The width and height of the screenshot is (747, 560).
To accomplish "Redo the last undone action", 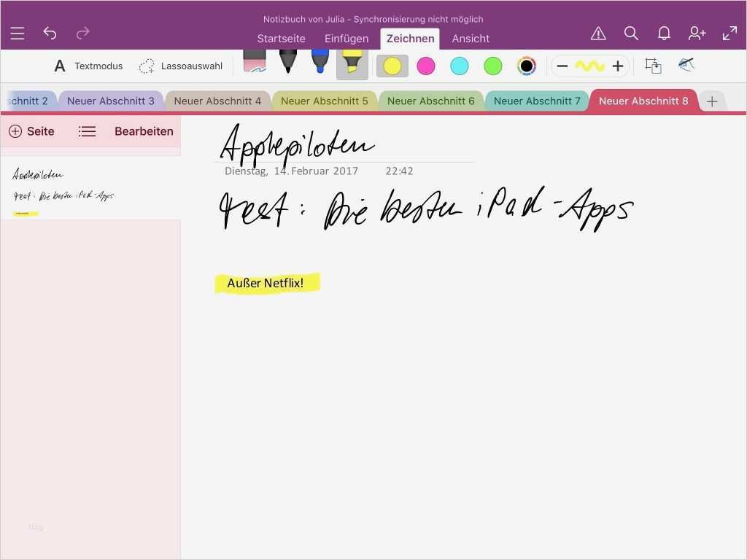I will 83,34.
